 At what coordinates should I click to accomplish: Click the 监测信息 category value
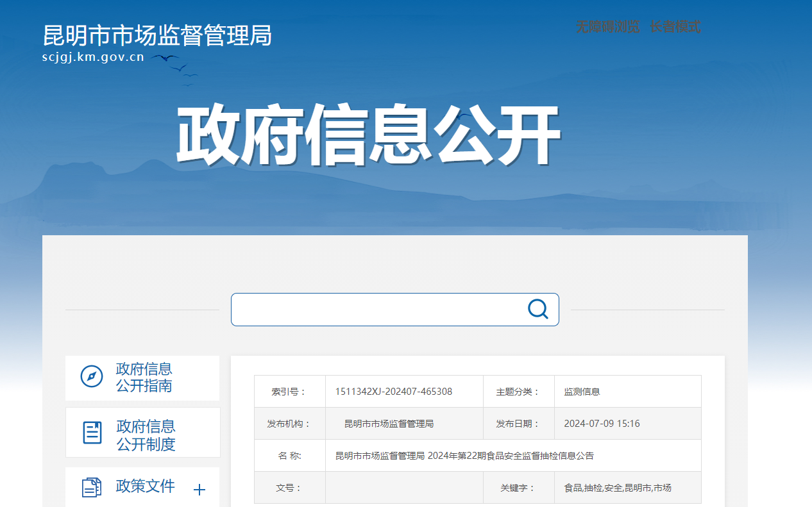582,392
